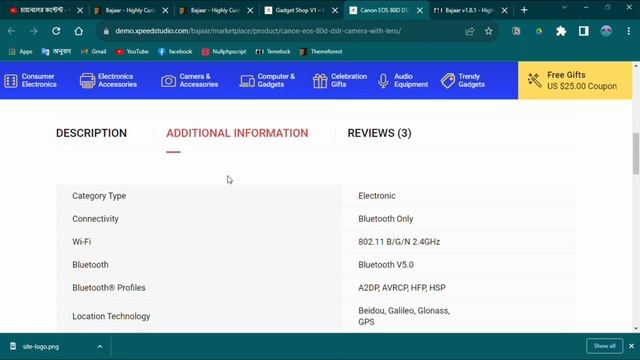Click the Bluetooth® Profiles label
The width and height of the screenshot is (640, 360).
pyautogui.click(x=109, y=288)
